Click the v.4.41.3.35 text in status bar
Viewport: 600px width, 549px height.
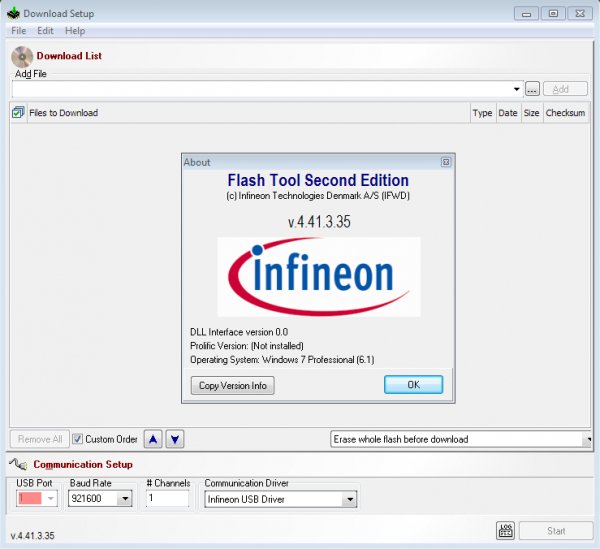pyautogui.click(x=33, y=536)
